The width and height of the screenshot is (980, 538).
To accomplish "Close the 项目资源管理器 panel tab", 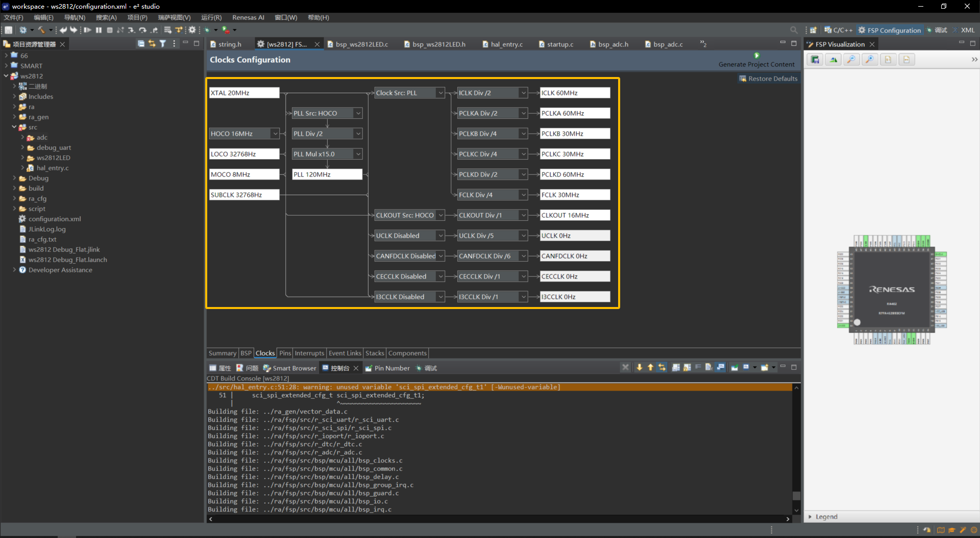I will coord(62,44).
